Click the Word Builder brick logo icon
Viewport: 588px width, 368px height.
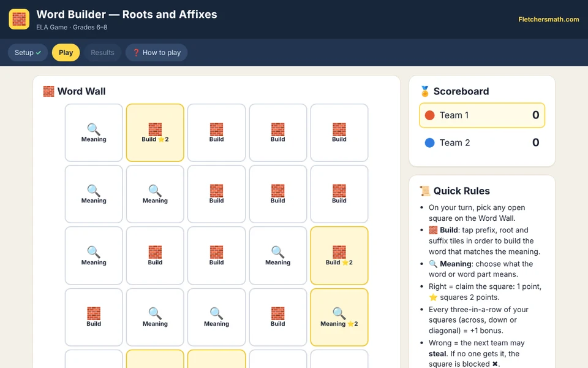point(19,19)
